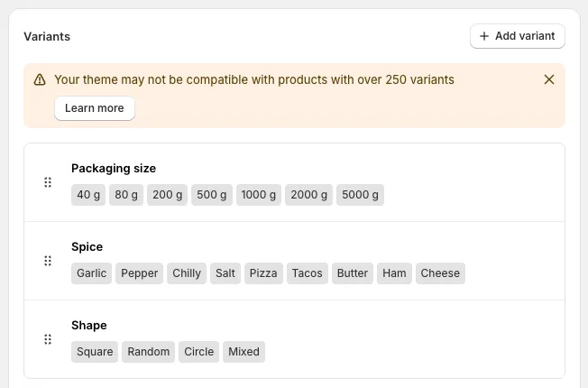
Task: Click the Tacos spice tag
Action: [x=308, y=273]
